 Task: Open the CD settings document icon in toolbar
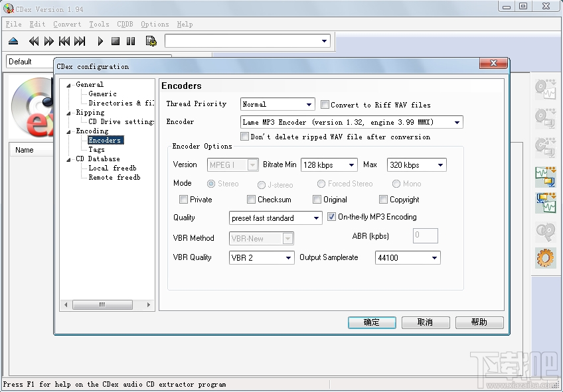click(151, 41)
